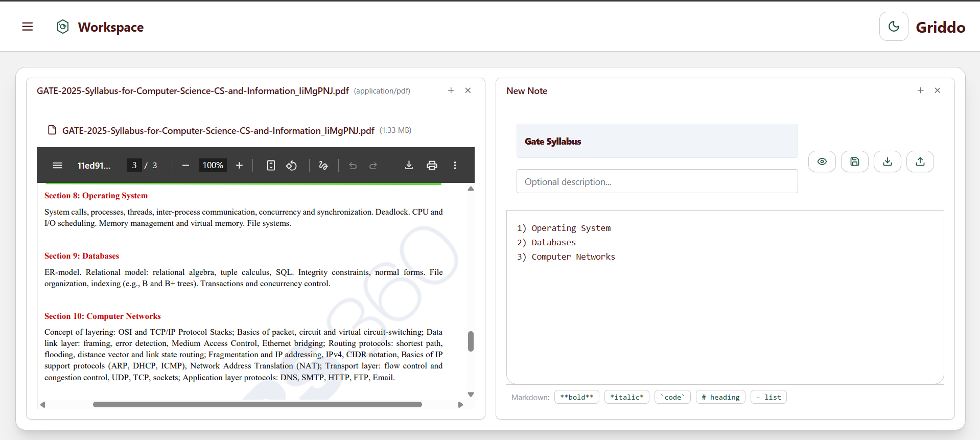Click the Gate Syllabus title field
Image resolution: width=980 pixels, height=440 pixels.
click(657, 141)
